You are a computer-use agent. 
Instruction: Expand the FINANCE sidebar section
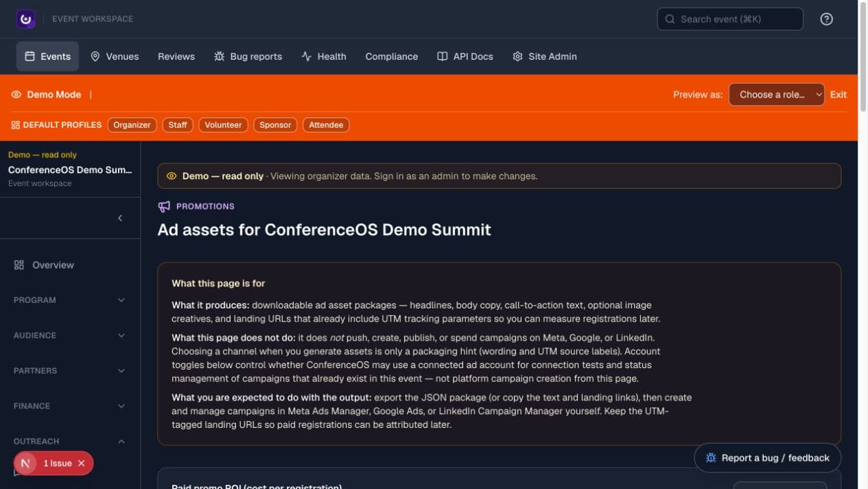(70, 406)
